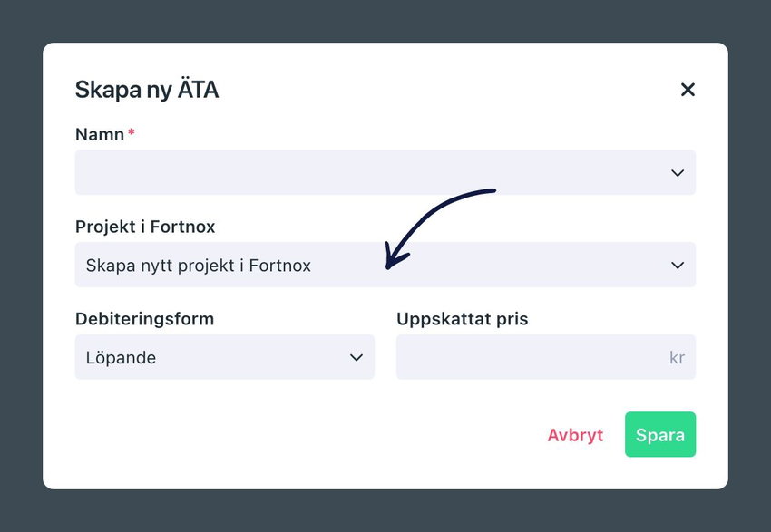771x532 pixels.
Task: Click the chevron in the Namn field
Action: coord(678,173)
